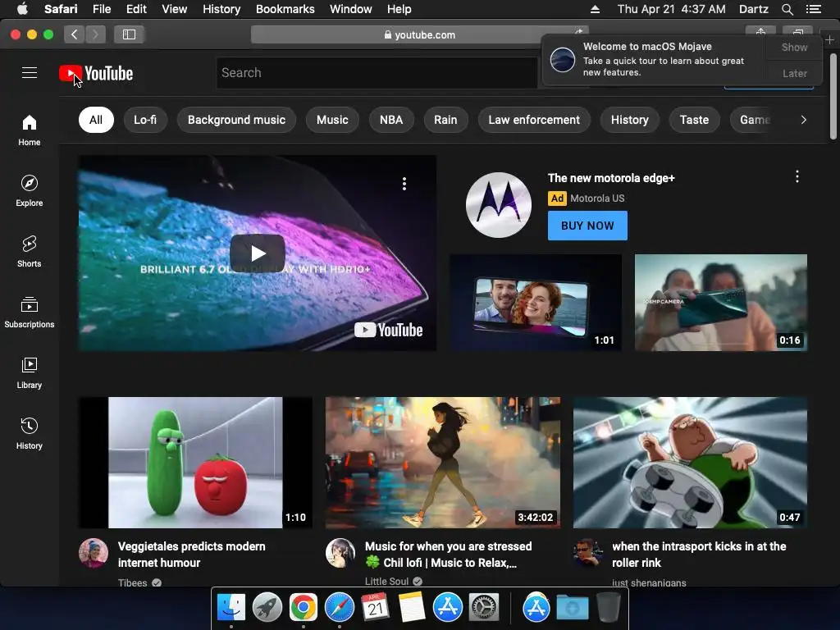Image resolution: width=840 pixels, height=630 pixels.
Task: Select the Background music chip
Action: [236, 120]
